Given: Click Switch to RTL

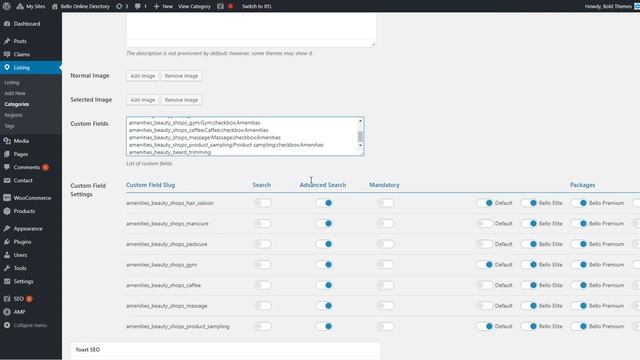Looking at the screenshot, I should pos(257,6).
